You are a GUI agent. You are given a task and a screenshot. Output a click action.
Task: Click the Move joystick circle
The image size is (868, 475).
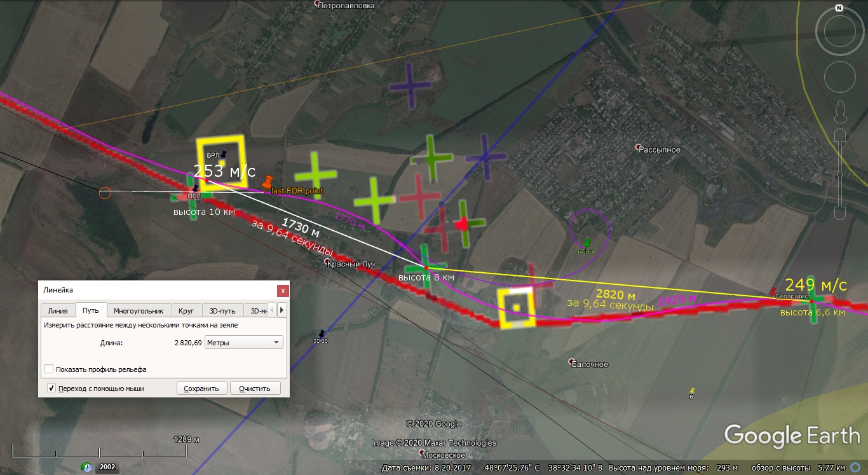839,77
